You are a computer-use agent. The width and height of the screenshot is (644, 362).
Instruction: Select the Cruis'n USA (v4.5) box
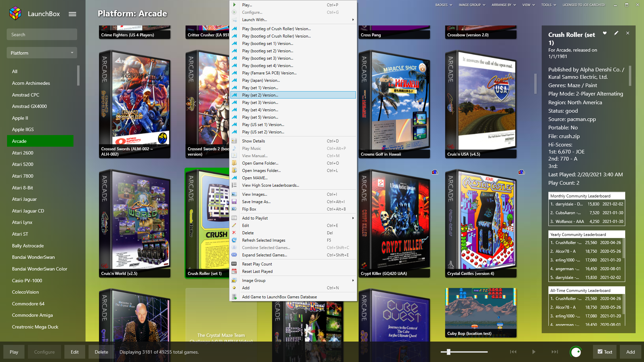[x=481, y=104]
